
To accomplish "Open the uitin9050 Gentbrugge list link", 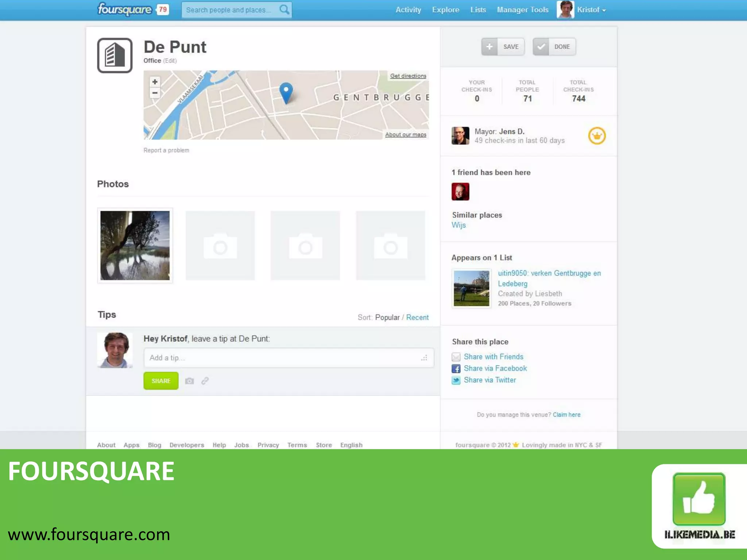I will [x=549, y=278].
